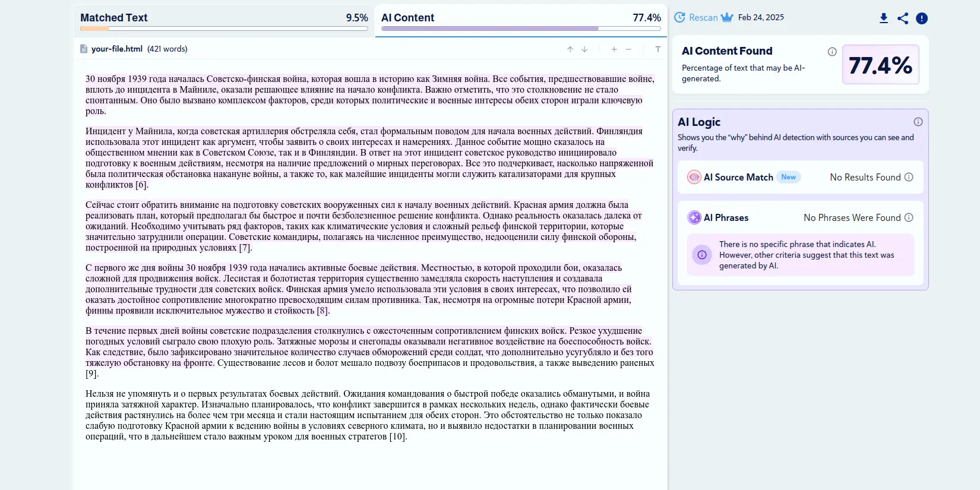The height and width of the screenshot is (490, 980).
Task: Open info icon beside AI Content Found
Action: coord(832,52)
